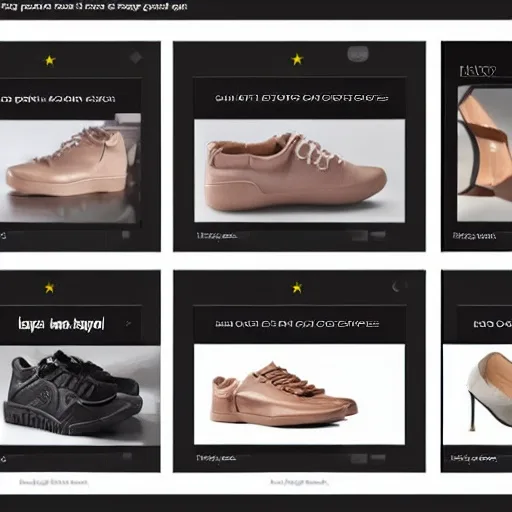Click the small label below the copper brown sneaker photo
The height and width of the screenshot is (512, 512).
[x=216, y=458]
